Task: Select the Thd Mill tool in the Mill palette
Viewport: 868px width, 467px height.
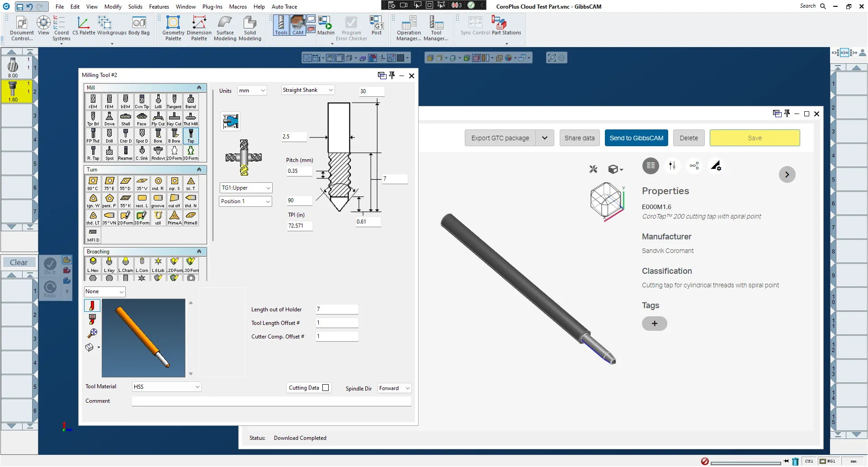Action: tap(191, 119)
